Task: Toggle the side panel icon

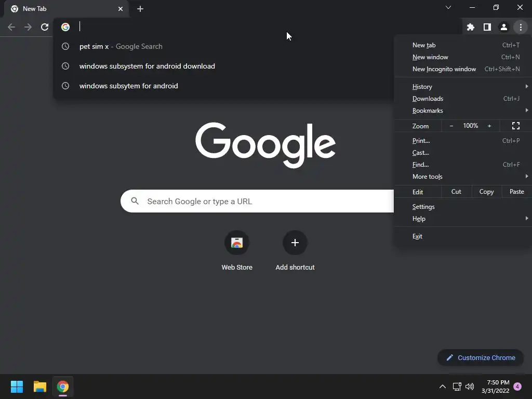Action: [x=487, y=27]
